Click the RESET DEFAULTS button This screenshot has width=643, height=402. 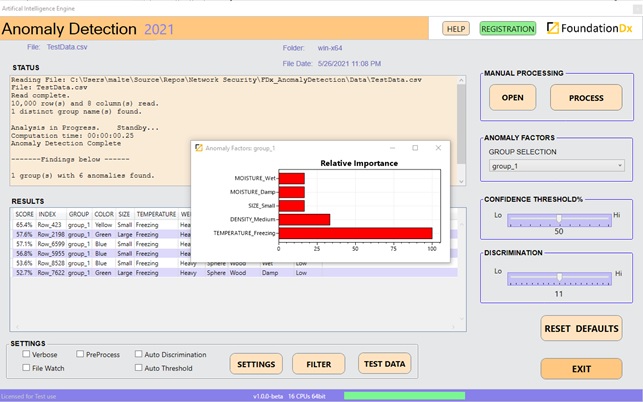(581, 328)
